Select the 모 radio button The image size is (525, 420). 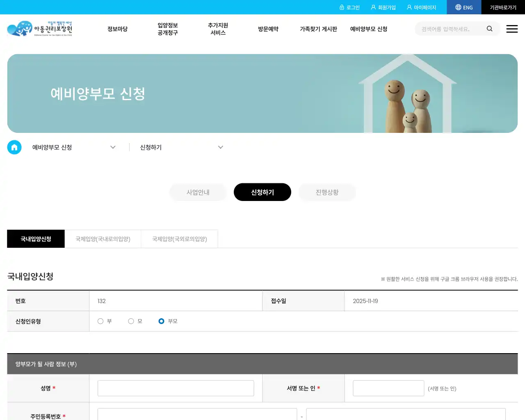[x=131, y=321]
